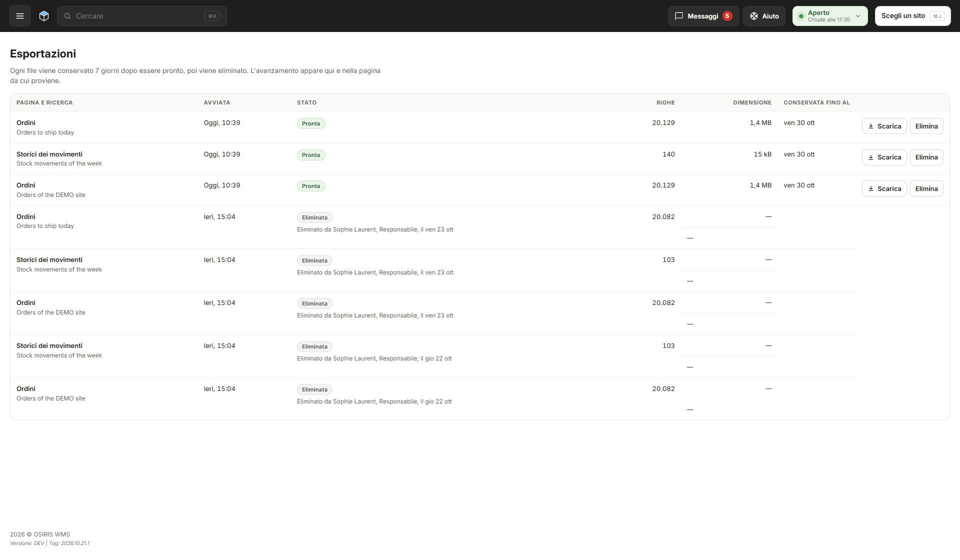Image resolution: width=960 pixels, height=560 pixels.
Task: Delete the 140-row Storici dei movimenti export
Action: coord(926,157)
